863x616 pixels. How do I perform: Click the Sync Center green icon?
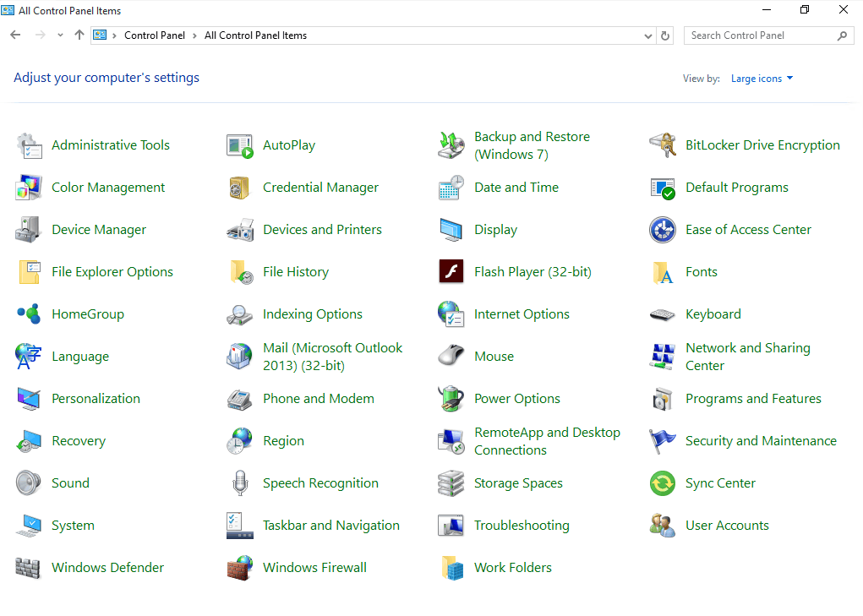[663, 483]
